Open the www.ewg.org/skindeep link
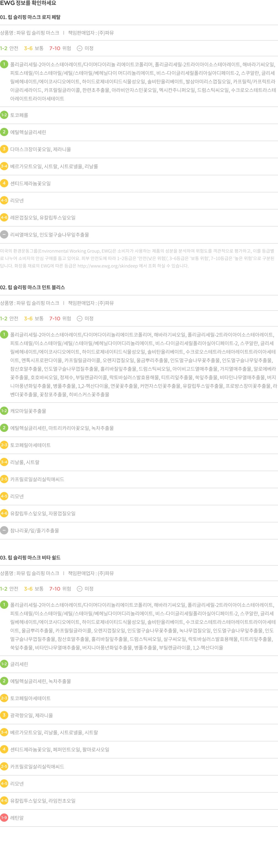The image size is (278, 868). pos(107,266)
